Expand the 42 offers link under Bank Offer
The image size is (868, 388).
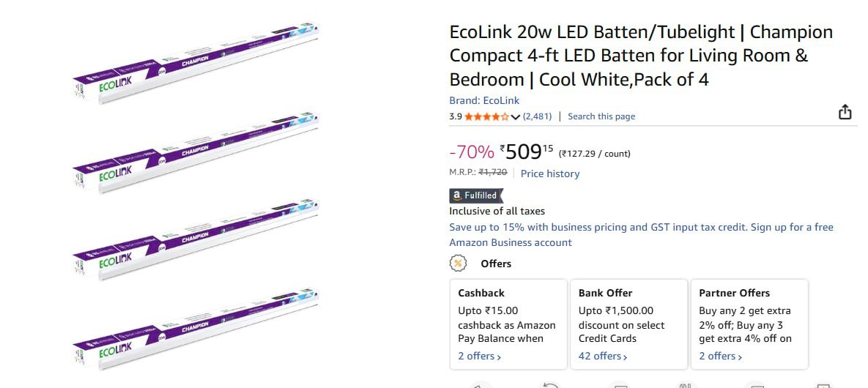[603, 356]
